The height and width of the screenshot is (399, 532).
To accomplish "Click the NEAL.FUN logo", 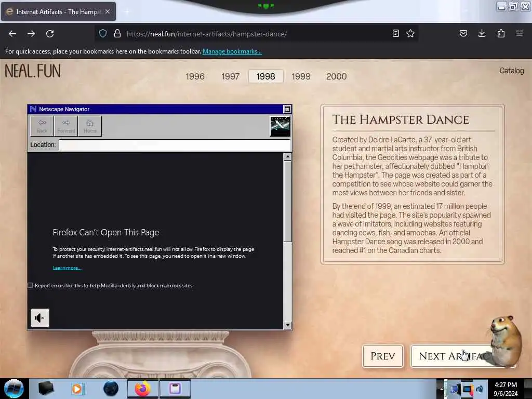I will (33, 71).
